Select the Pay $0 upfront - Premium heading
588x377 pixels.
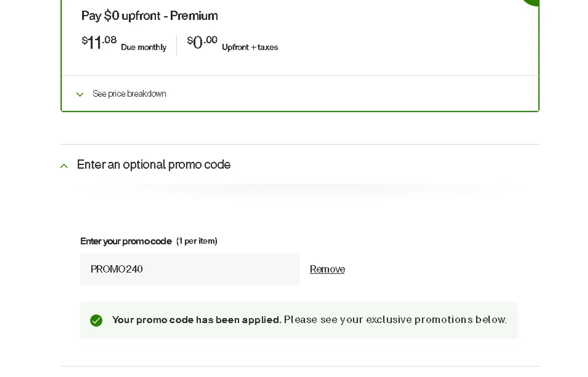point(149,16)
